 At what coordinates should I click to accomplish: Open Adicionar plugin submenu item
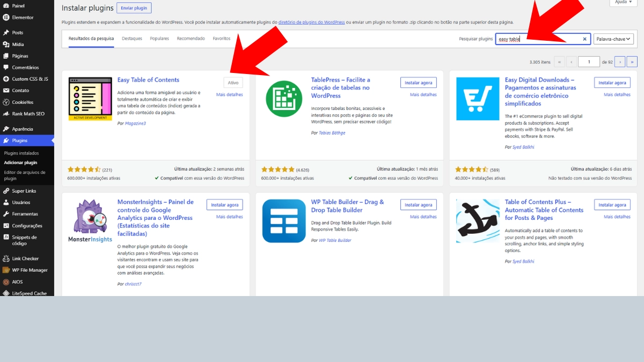point(20,162)
